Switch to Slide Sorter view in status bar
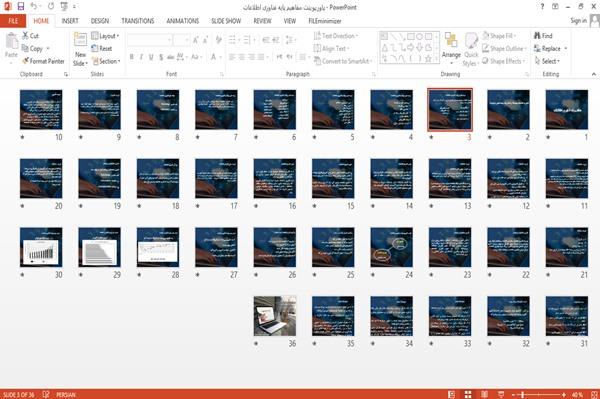 point(468,394)
